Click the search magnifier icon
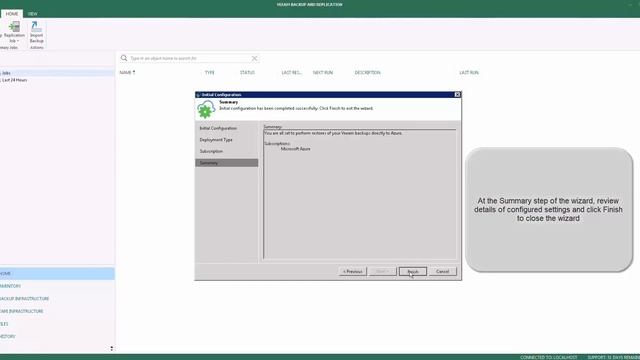This screenshot has height=360, width=640. [x=124, y=58]
